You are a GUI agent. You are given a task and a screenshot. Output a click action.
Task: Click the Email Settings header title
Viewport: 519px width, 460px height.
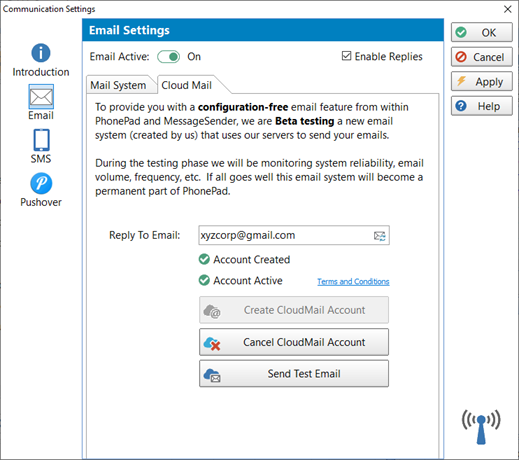[x=129, y=30]
